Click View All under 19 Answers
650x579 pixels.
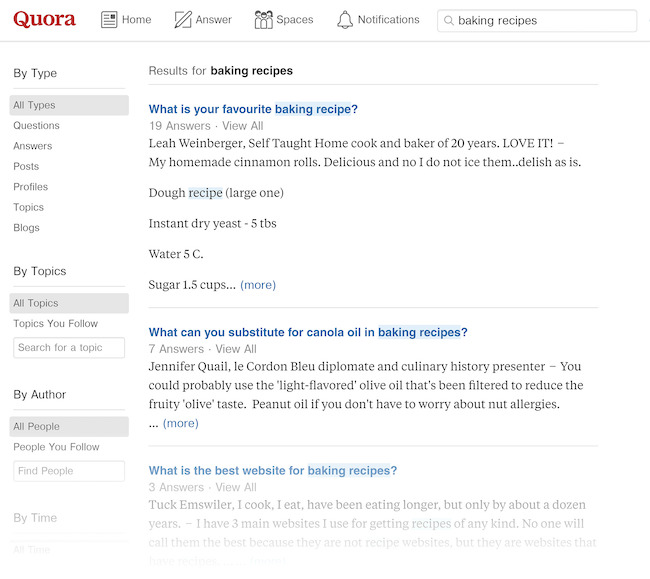[x=243, y=126]
